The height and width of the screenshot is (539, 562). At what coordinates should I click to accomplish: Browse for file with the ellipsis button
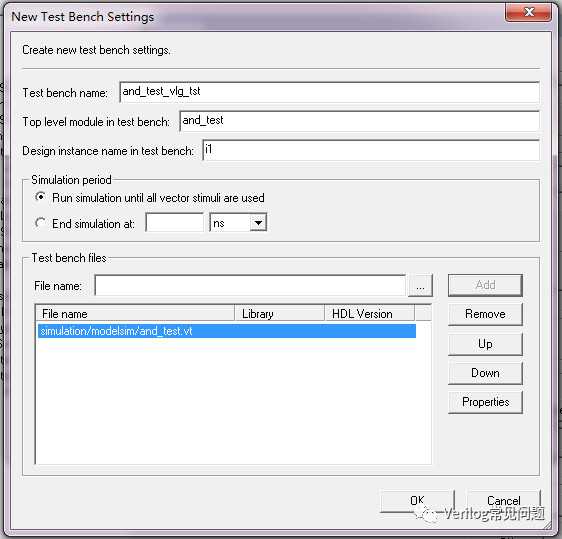click(x=420, y=286)
